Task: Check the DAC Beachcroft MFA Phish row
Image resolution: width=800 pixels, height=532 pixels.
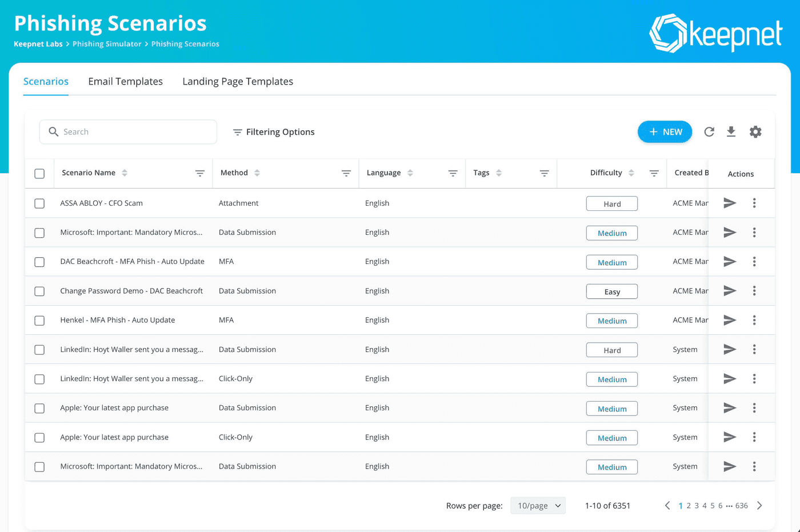Action: [x=39, y=262]
